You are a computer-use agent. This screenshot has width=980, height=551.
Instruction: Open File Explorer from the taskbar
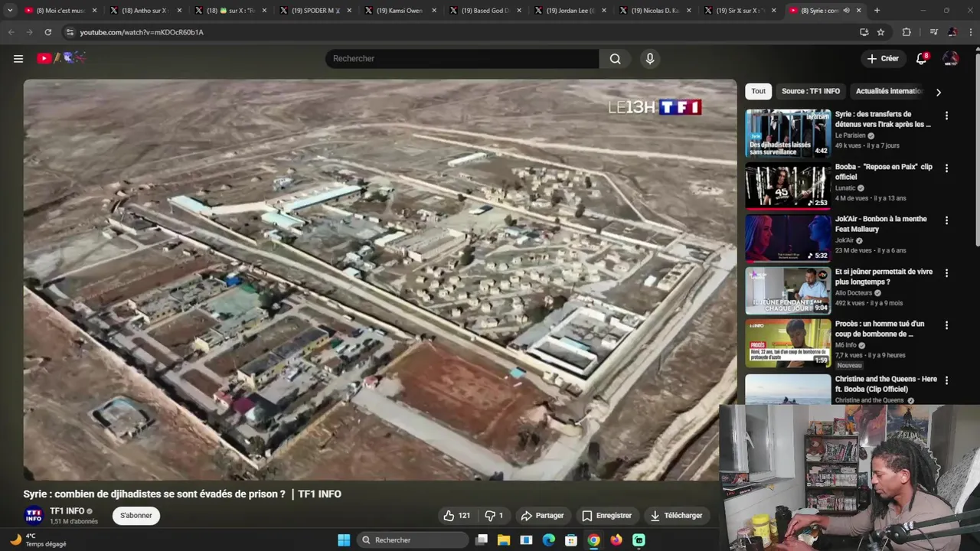point(504,540)
